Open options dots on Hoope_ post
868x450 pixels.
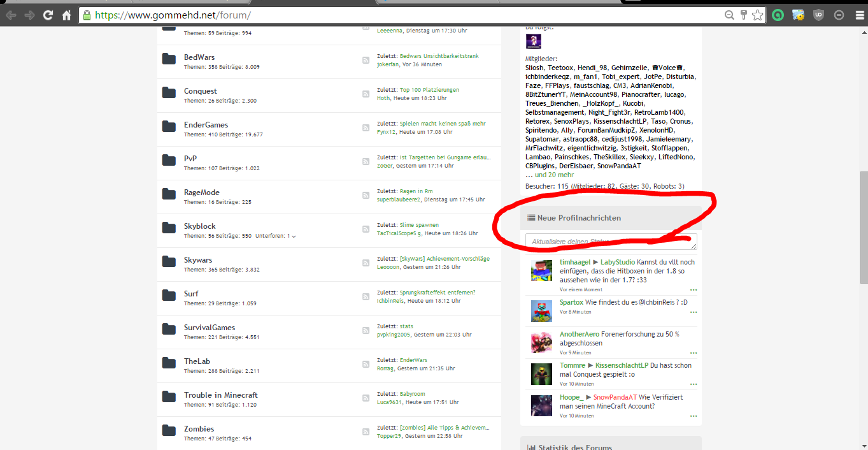(694, 416)
